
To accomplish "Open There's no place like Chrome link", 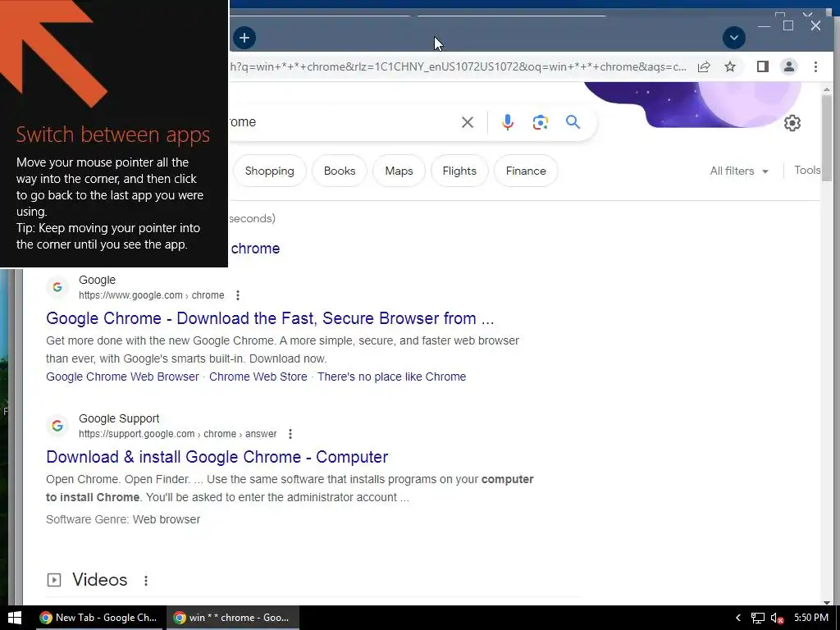I will [x=391, y=377].
